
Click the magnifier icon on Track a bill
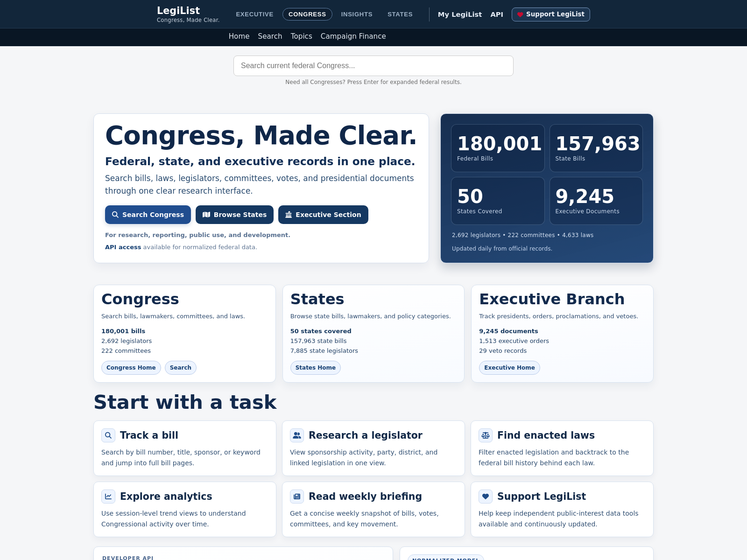[108, 435]
